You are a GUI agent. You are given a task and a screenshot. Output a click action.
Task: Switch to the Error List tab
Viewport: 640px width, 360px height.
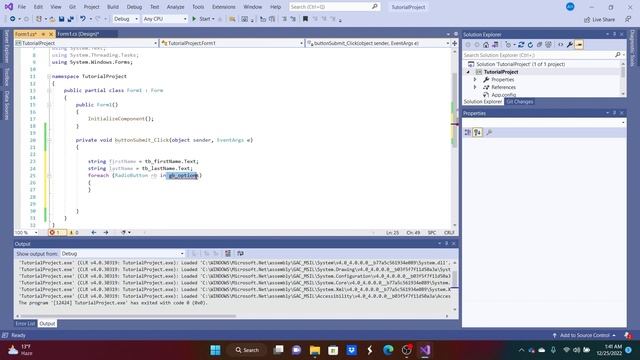coord(25,324)
